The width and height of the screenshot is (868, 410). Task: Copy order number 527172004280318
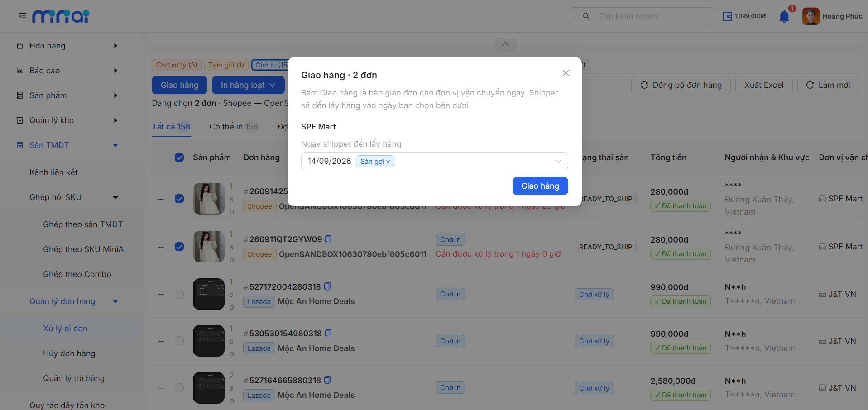pyautogui.click(x=328, y=286)
